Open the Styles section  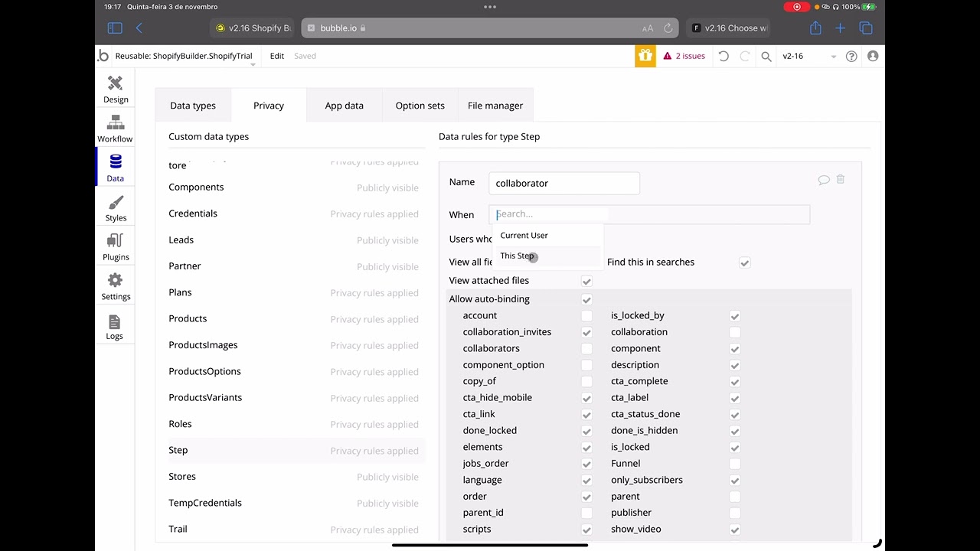point(116,207)
